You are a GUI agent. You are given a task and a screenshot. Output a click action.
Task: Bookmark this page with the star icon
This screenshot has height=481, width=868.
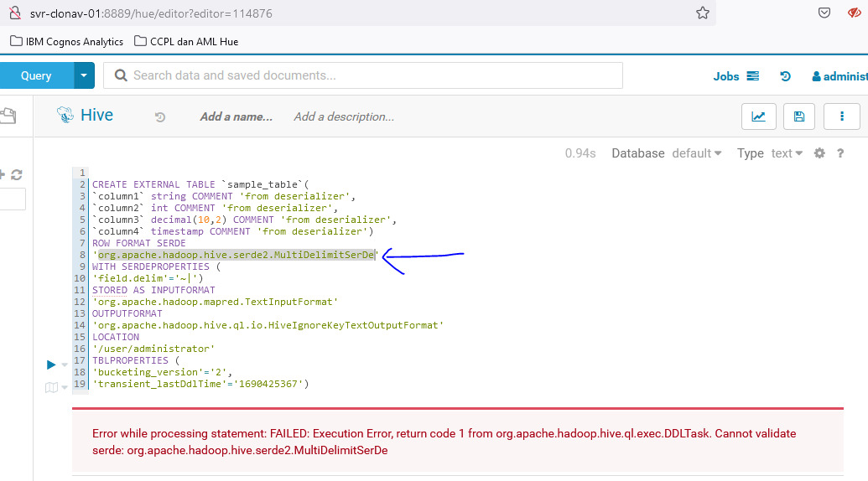point(702,13)
